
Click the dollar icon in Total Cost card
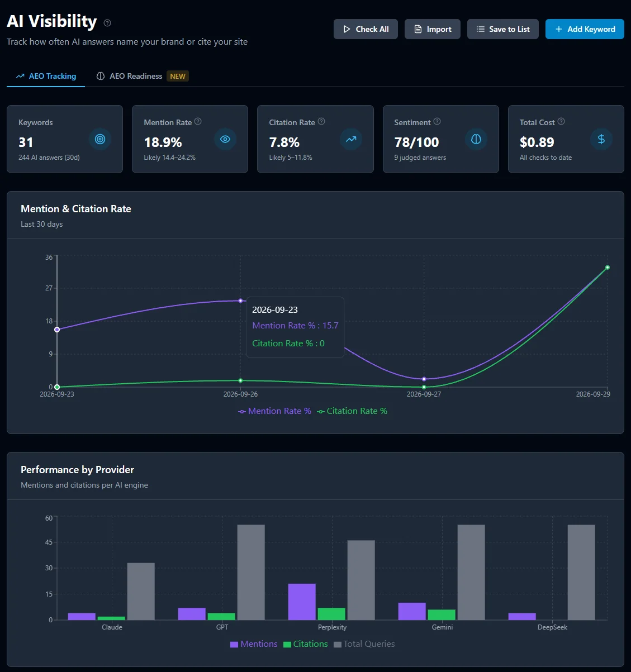click(601, 139)
